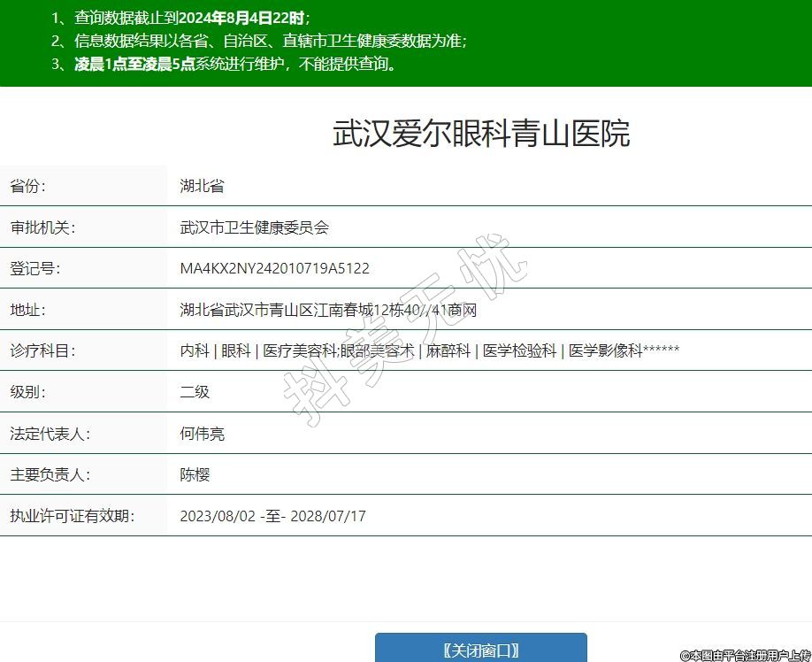Click the 级别 field label
Screen dimensions: 812x662
point(28,391)
